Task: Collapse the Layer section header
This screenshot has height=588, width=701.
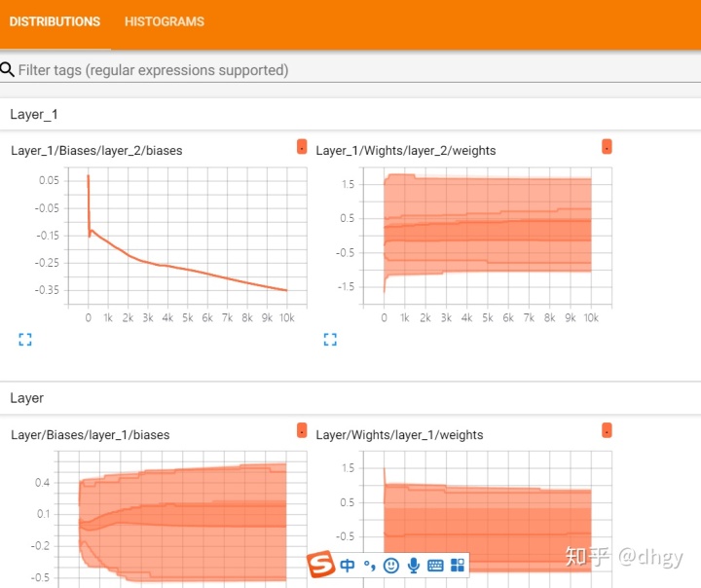Action: click(x=350, y=398)
